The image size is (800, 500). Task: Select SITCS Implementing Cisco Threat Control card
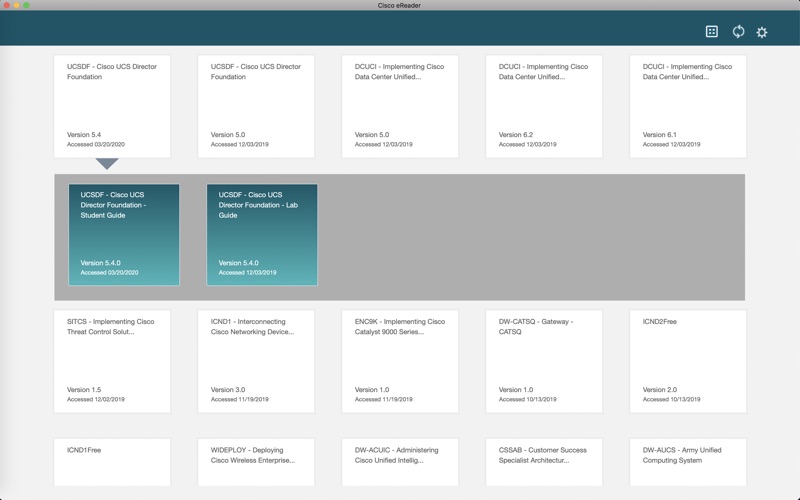112,361
